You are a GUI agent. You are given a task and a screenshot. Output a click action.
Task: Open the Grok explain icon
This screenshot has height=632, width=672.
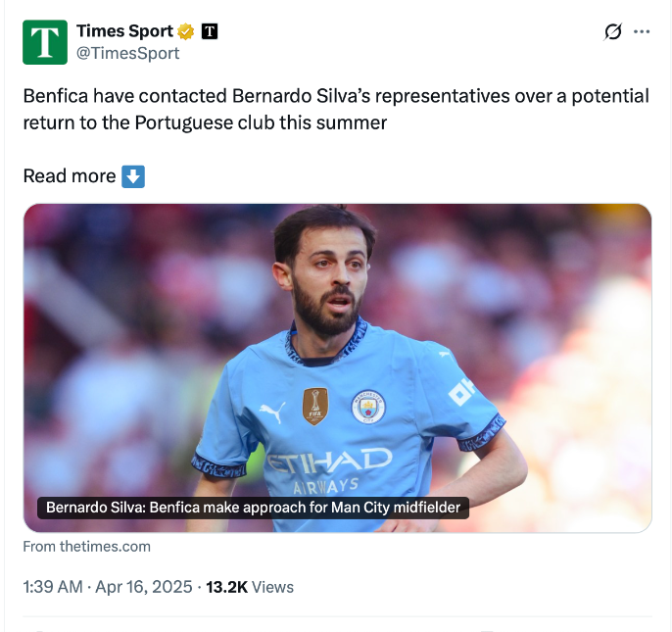[613, 32]
